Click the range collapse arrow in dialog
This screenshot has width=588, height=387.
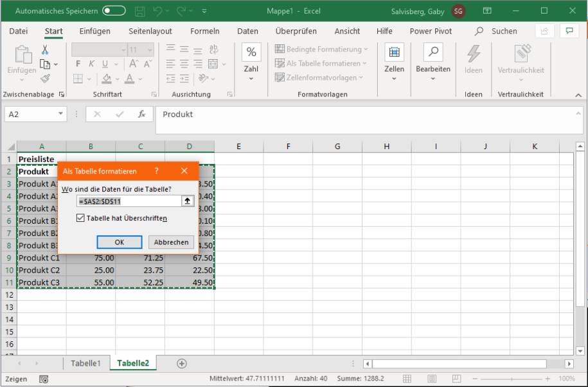(187, 201)
